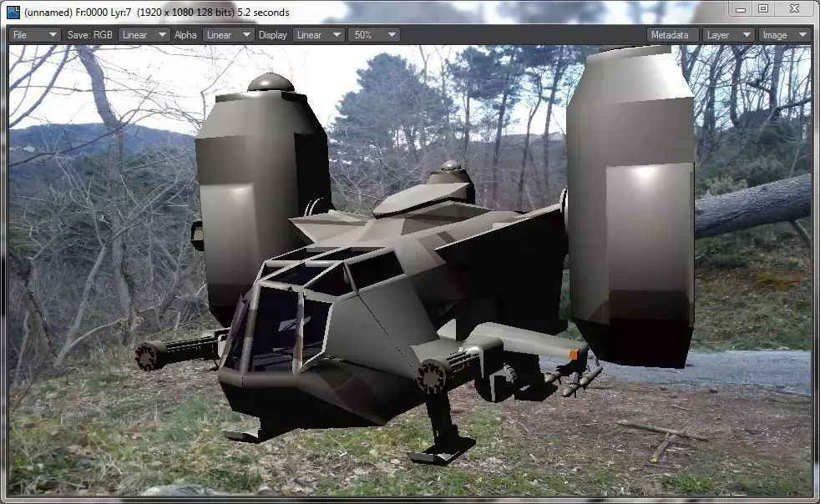The image size is (820, 504).
Task: Click the 'Alpha' label text
Action: coord(185,35)
